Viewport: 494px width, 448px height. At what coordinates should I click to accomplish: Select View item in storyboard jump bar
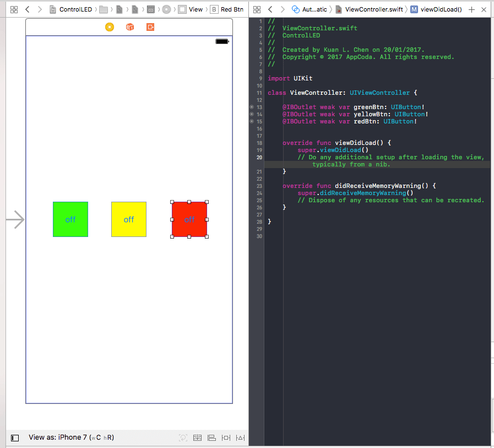pyautogui.click(x=191, y=9)
